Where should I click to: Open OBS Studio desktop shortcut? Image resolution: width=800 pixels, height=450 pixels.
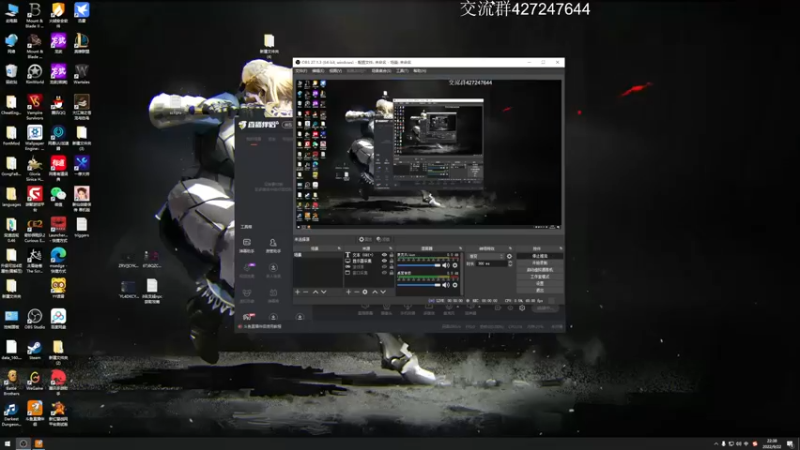[35, 319]
